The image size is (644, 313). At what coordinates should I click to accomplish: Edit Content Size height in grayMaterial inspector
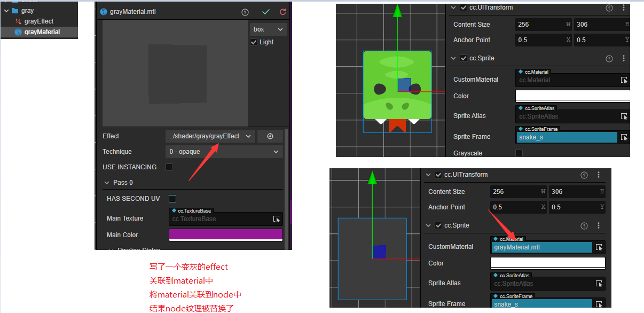(577, 192)
